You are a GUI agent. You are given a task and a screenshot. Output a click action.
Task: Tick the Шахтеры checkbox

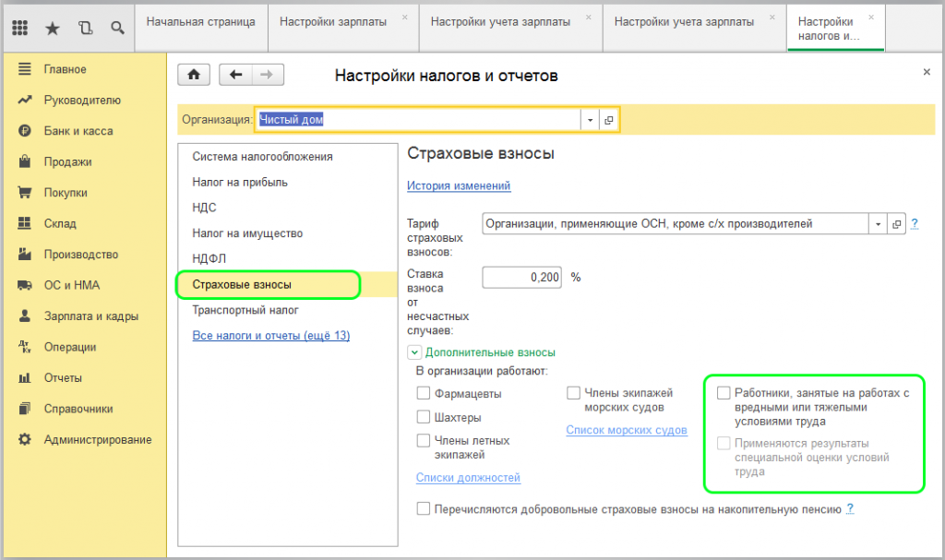424,417
